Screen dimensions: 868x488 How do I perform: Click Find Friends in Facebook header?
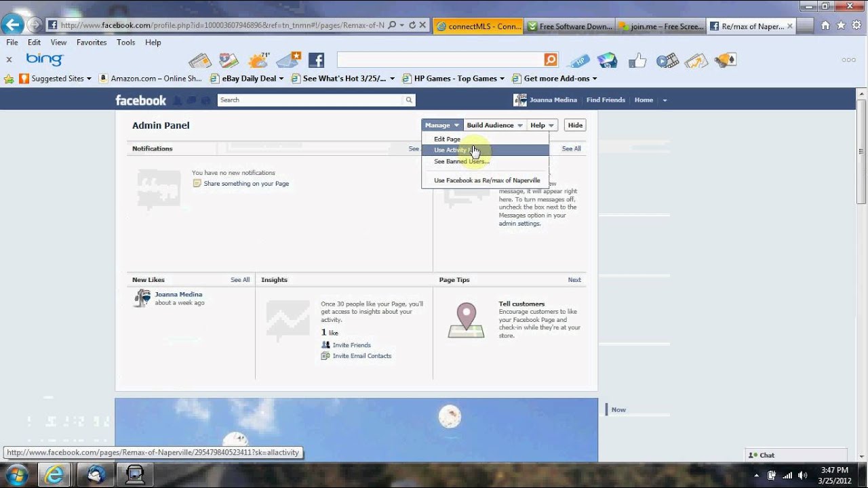point(606,100)
